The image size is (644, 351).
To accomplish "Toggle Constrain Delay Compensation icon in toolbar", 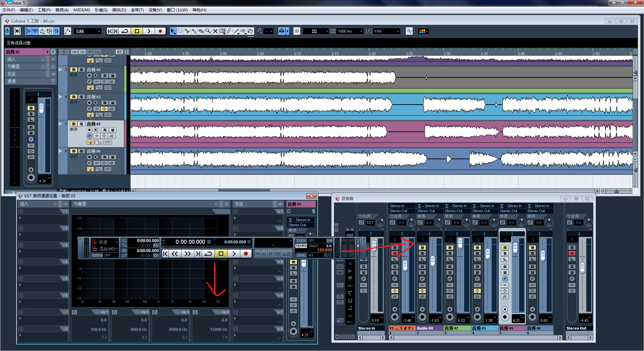I will [x=17, y=31].
